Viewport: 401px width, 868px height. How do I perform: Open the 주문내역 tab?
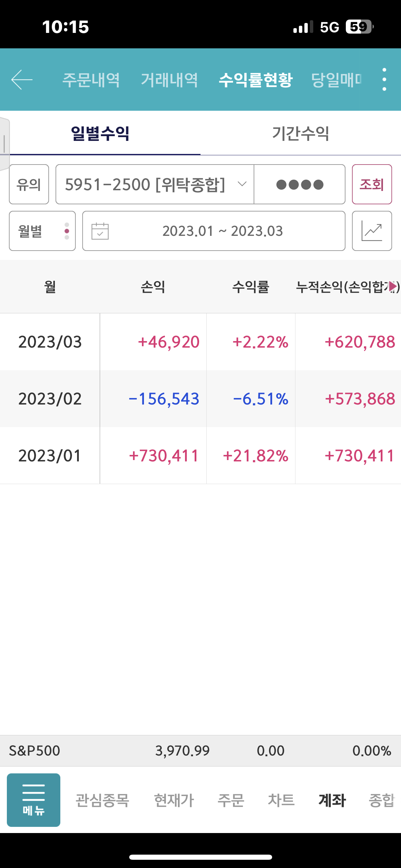[91, 80]
